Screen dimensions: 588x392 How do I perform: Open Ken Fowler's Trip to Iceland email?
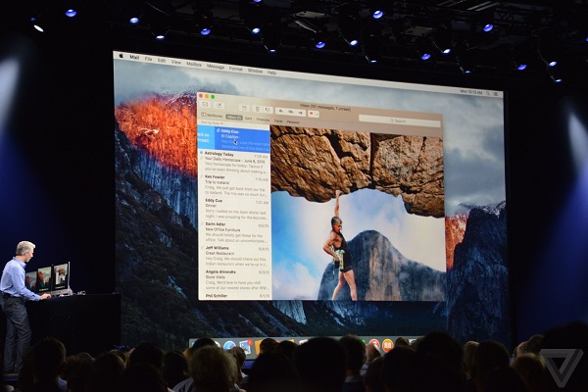coord(234,182)
